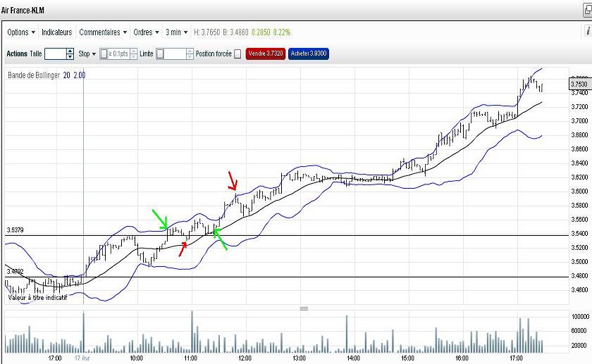
Task: Click the Actions label in order bar
Action: [x=17, y=54]
